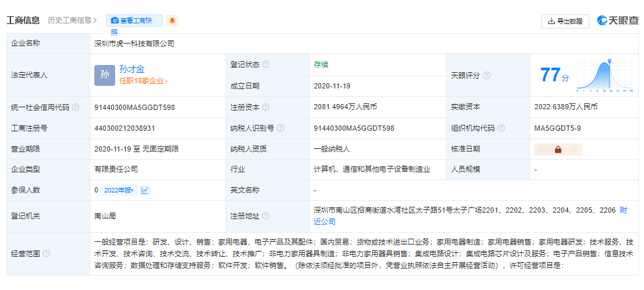Open the 查看工商快照 camera button
Screen dimensions: 644x290
tap(134, 21)
